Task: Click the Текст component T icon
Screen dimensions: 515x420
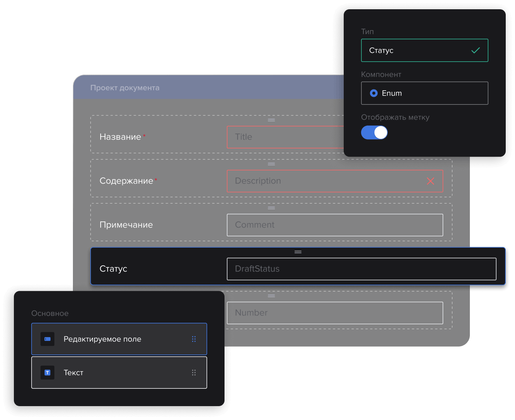Action: click(x=47, y=373)
